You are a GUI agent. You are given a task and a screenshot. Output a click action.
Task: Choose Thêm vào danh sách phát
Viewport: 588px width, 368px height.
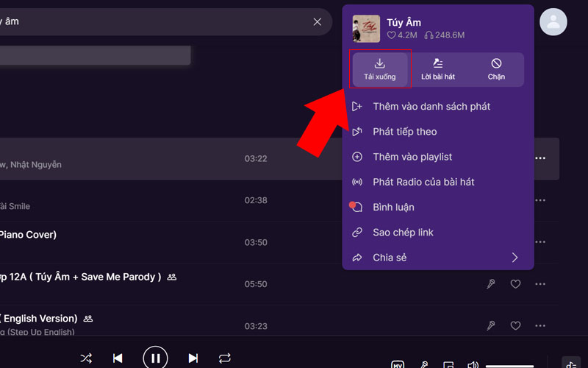click(438, 107)
